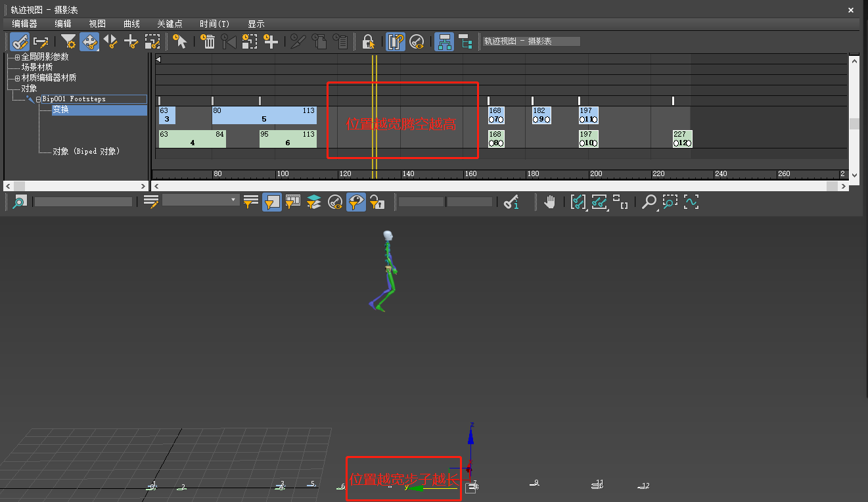The height and width of the screenshot is (502, 868).
Task: Open the 编辑器 menu
Action: [24, 24]
